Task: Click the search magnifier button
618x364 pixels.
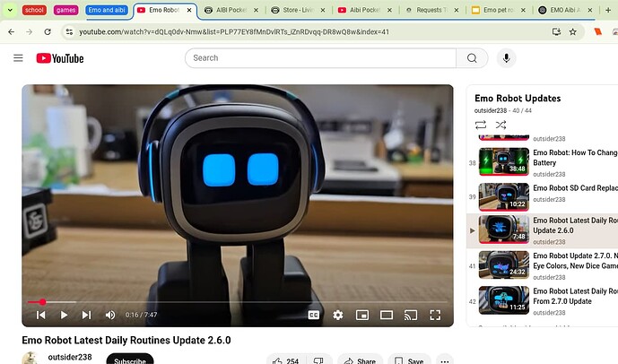Action: (472, 58)
